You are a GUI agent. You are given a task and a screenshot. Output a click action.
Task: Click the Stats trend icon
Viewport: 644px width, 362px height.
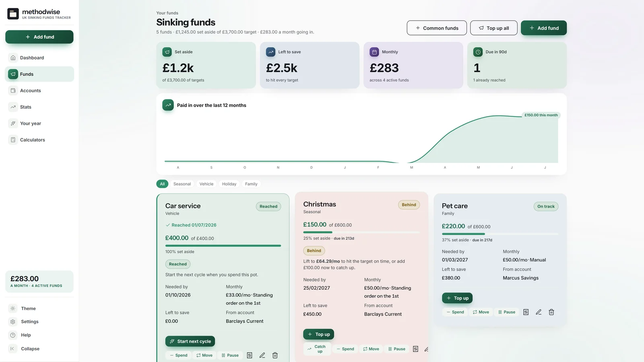[13, 107]
